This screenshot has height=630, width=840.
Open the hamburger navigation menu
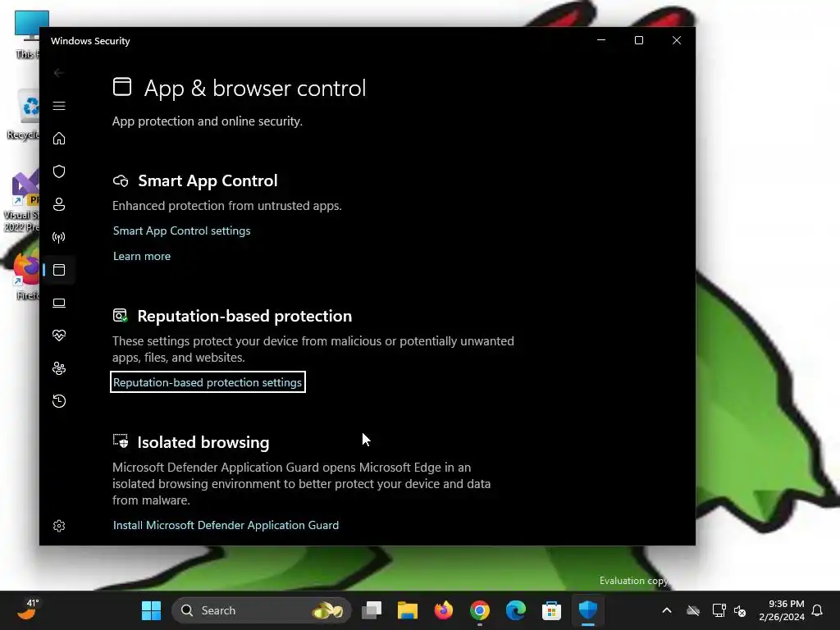[59, 106]
